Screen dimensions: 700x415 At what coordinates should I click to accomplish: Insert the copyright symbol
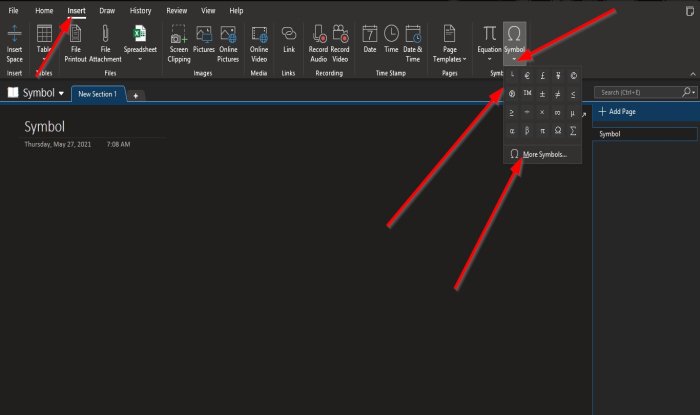[x=573, y=76]
